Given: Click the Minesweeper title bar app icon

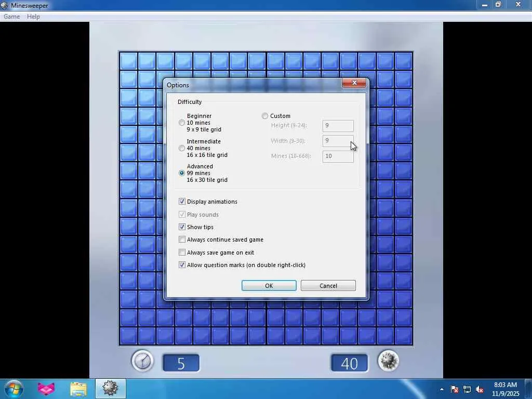Looking at the screenshot, I should click(4, 5).
